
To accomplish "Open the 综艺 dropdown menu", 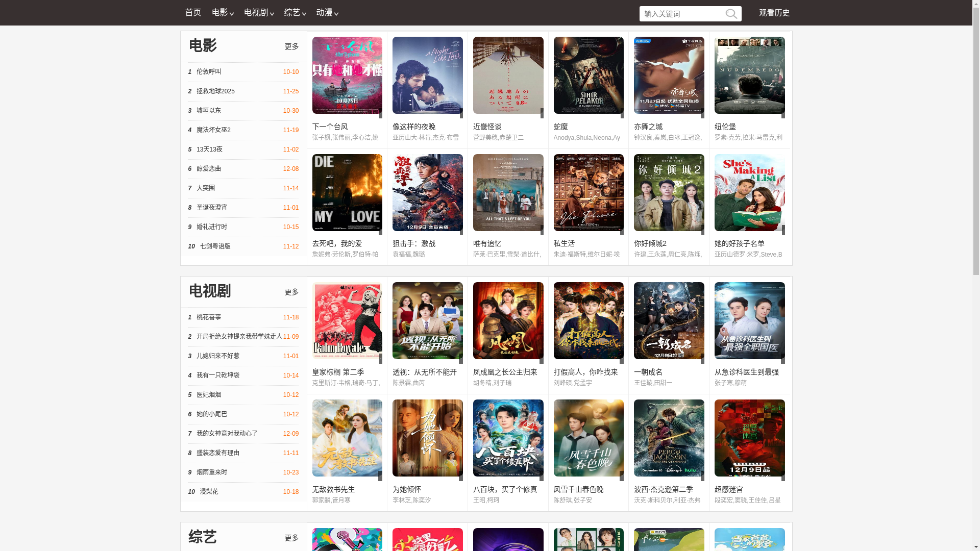I will tap(295, 13).
